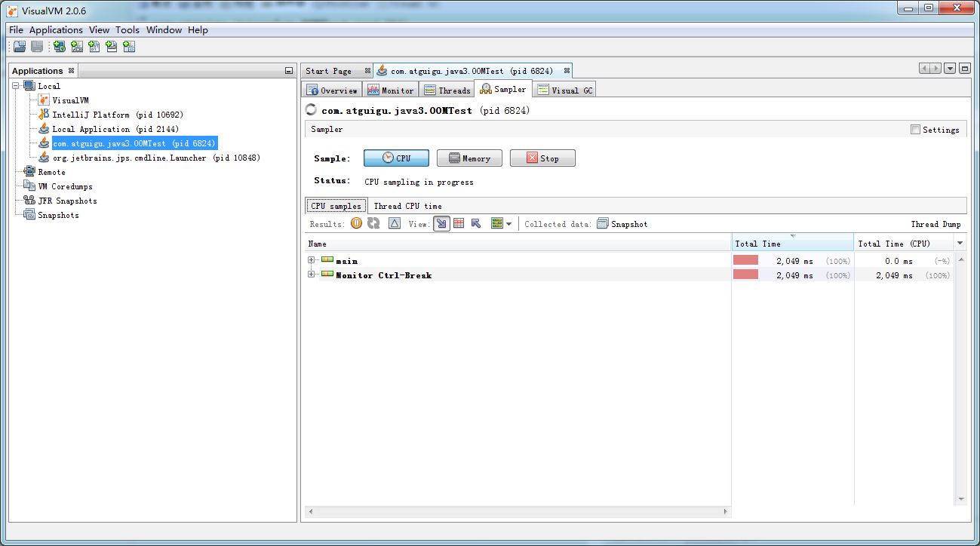Take a Snapshot of collected data
Viewport: 980px width, 546px height.
(x=622, y=224)
